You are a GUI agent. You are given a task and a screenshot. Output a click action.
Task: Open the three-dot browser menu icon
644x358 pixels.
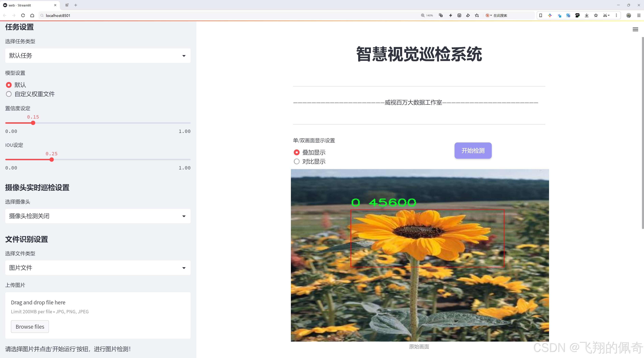[x=617, y=15]
